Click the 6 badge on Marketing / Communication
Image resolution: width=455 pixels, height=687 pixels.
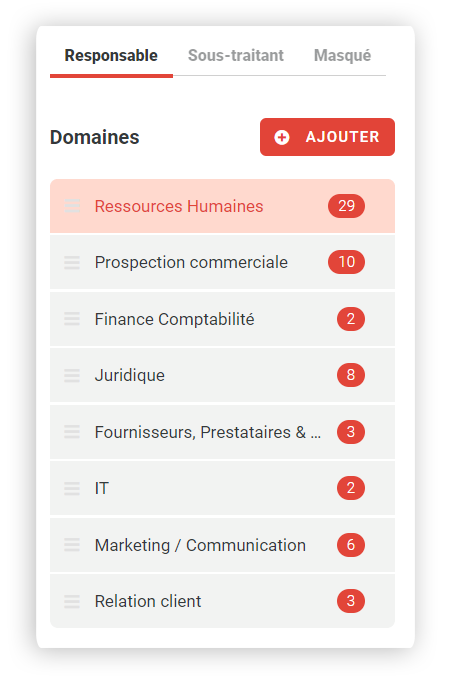[x=351, y=545]
